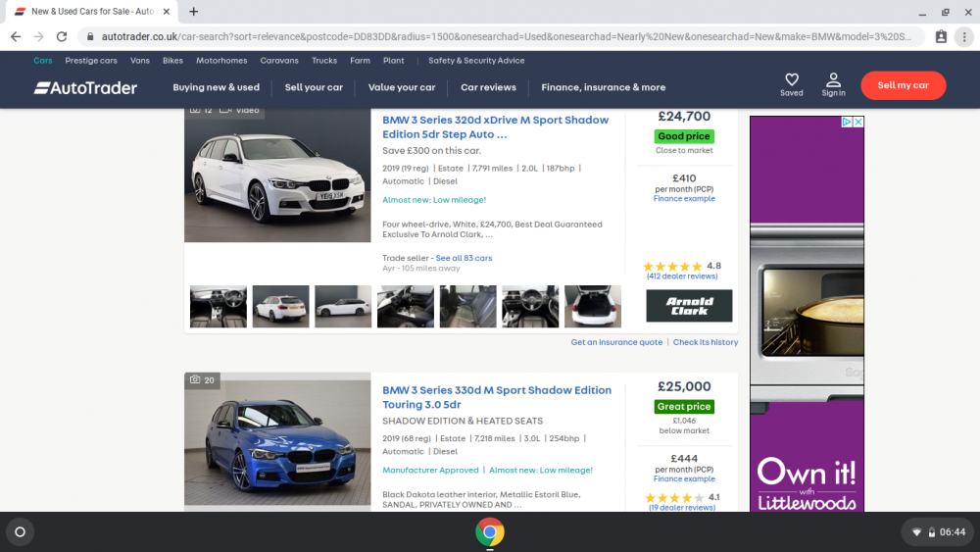Click the 4.8 star rating for Arnold Clark

(x=682, y=267)
